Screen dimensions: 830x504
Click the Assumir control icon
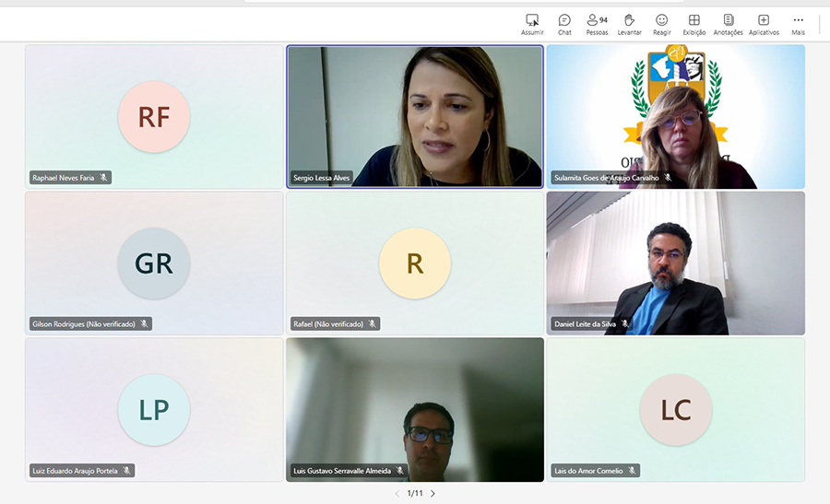[532, 20]
